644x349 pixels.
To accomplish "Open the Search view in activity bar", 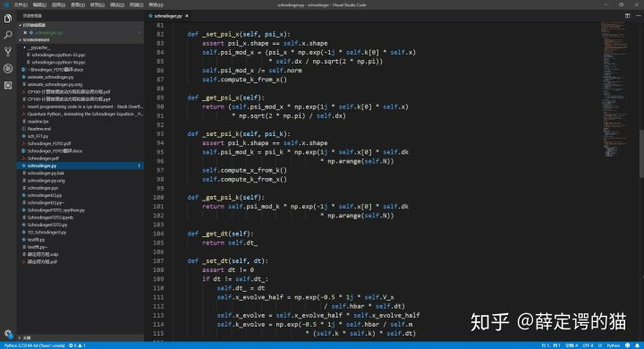I will [8, 35].
